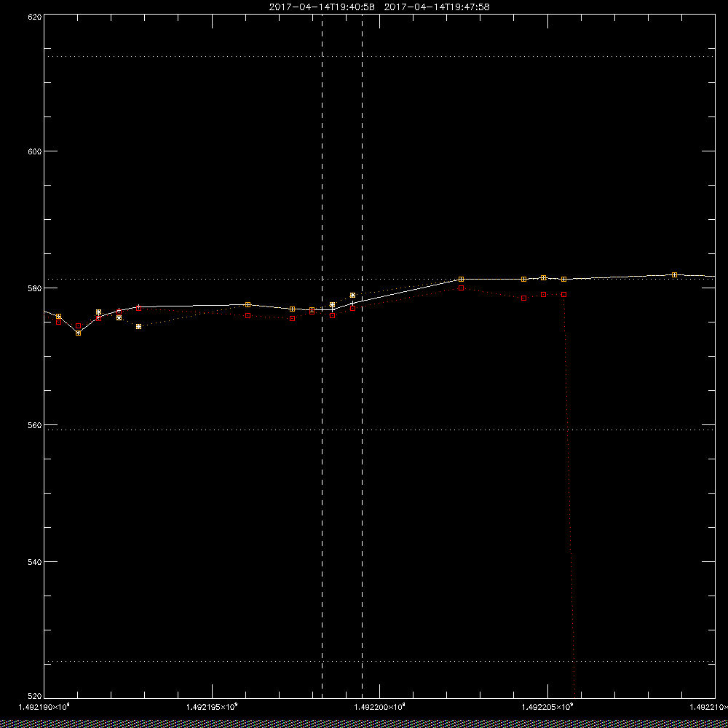This screenshot has height=728, width=728.
Task: Click the y-axis label 560
Action: coord(35,425)
